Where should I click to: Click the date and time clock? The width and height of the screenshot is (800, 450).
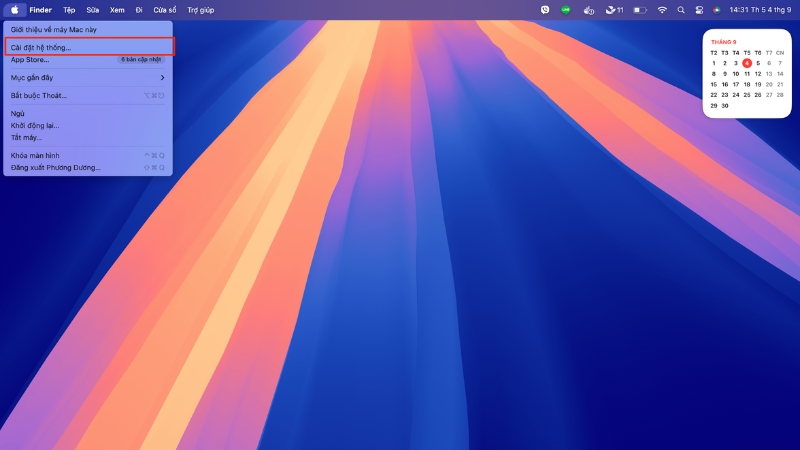760,9
